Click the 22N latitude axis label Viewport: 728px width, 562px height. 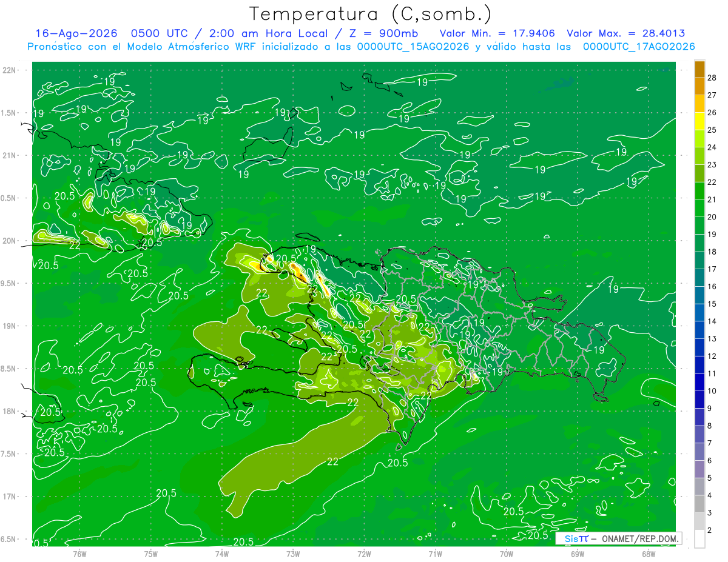pyautogui.click(x=9, y=70)
